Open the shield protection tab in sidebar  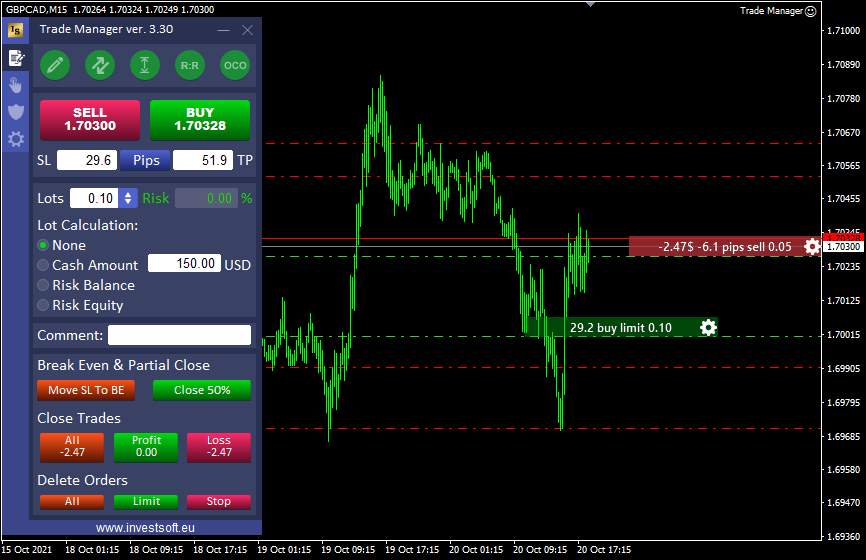15,111
